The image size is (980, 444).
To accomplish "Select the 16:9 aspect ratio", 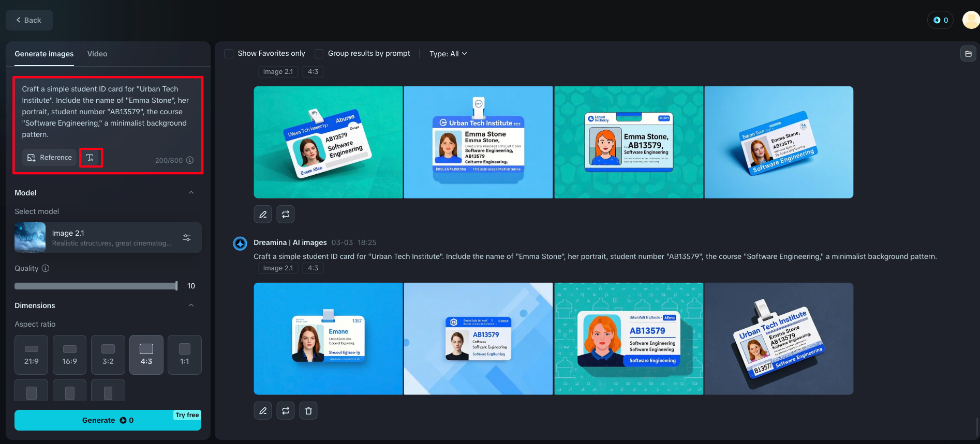I will 70,355.
